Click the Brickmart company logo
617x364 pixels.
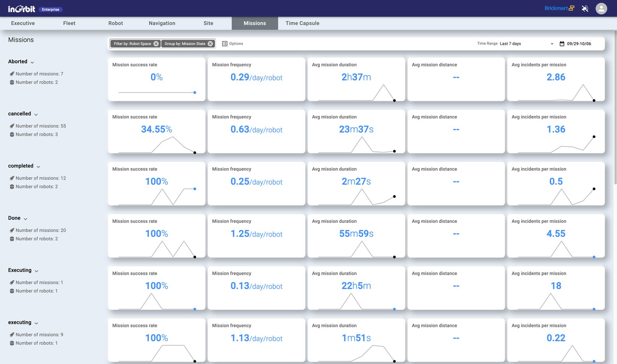559,8
